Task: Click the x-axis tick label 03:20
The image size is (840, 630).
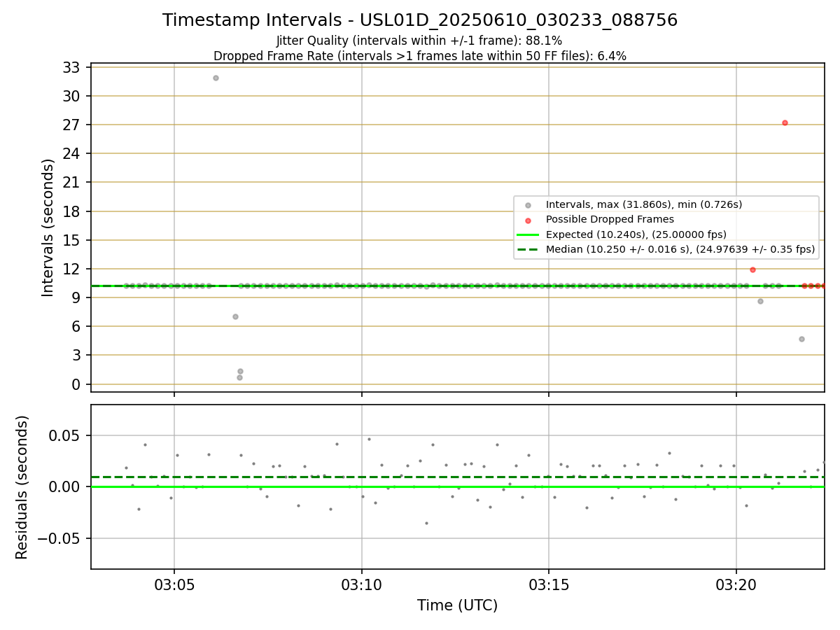Action: pyautogui.click(x=736, y=585)
